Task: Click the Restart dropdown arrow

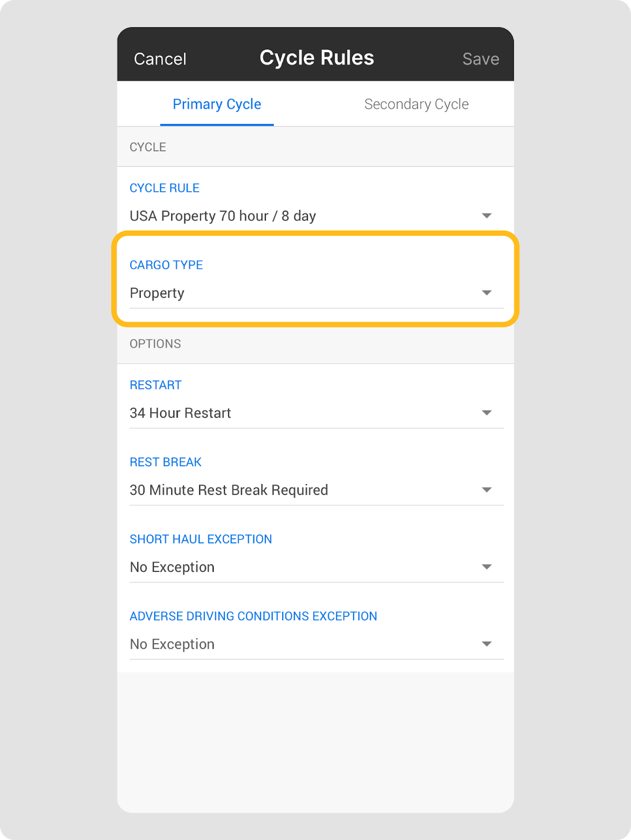Action: pos(487,413)
